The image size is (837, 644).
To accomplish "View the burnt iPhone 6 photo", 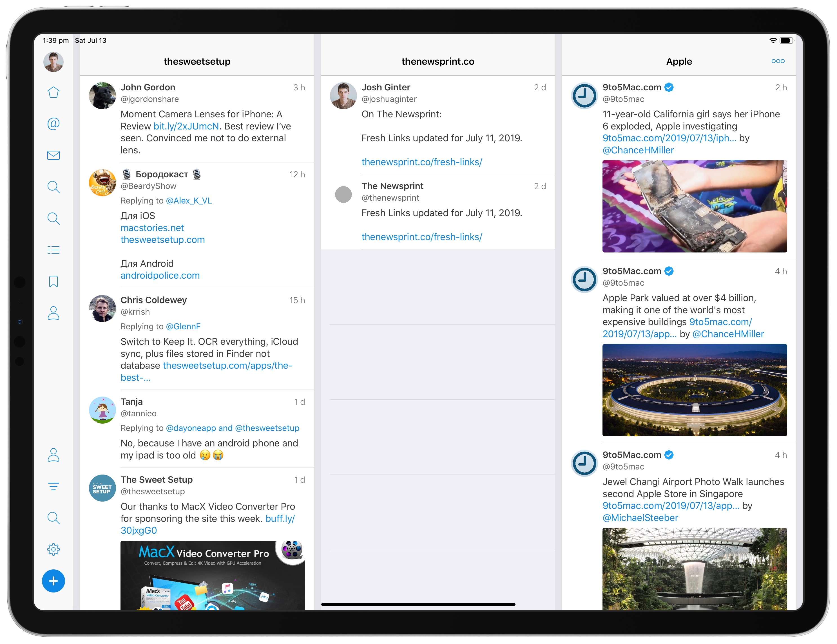I will tap(695, 206).
